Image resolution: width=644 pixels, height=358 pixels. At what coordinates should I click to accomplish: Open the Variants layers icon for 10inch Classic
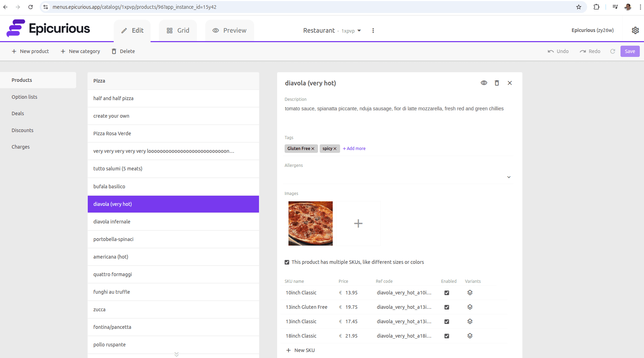(470, 292)
